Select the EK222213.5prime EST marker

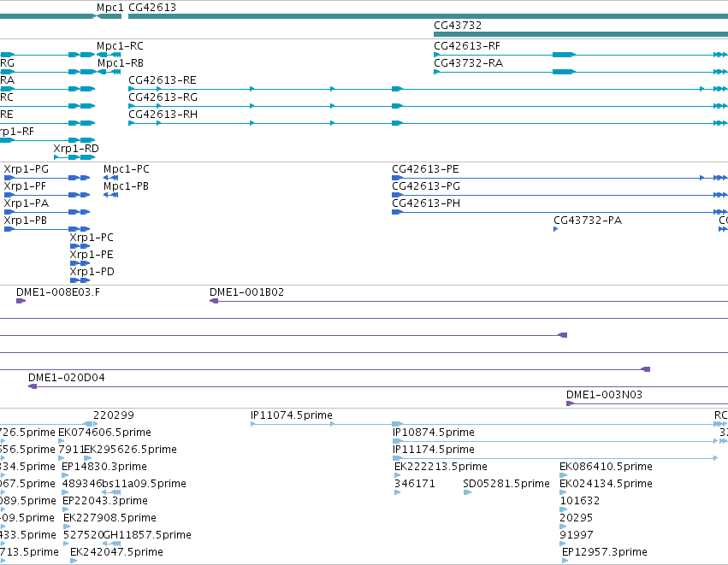click(x=398, y=475)
